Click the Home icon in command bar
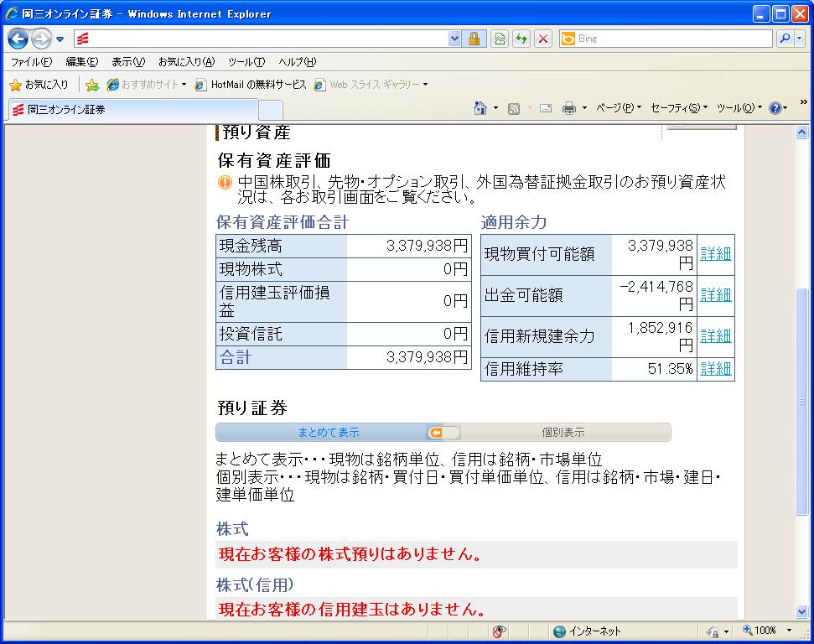 [480, 108]
